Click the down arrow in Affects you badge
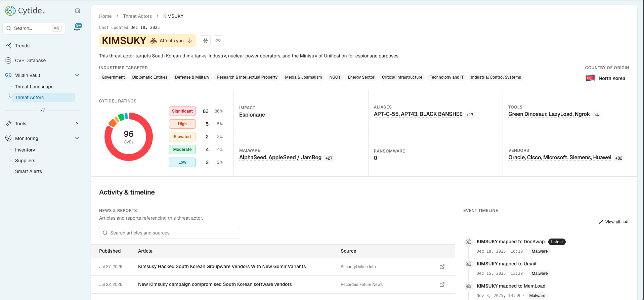The image size is (644, 300). tap(190, 41)
